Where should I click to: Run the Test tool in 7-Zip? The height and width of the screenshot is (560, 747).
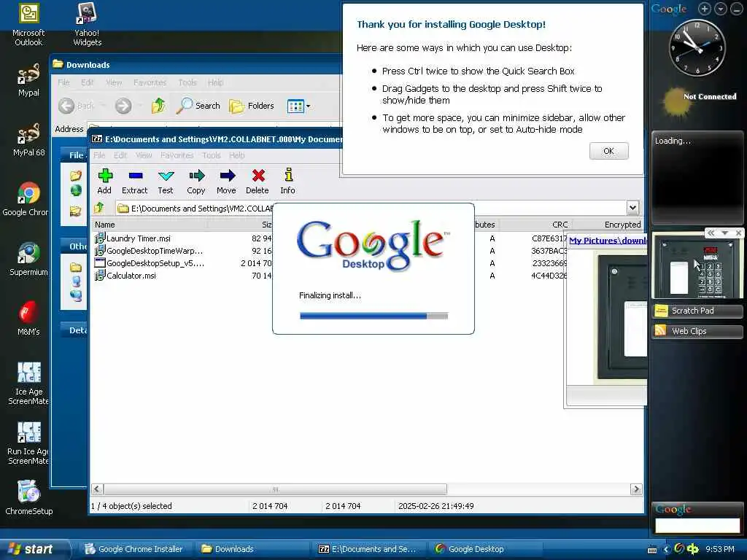(166, 181)
